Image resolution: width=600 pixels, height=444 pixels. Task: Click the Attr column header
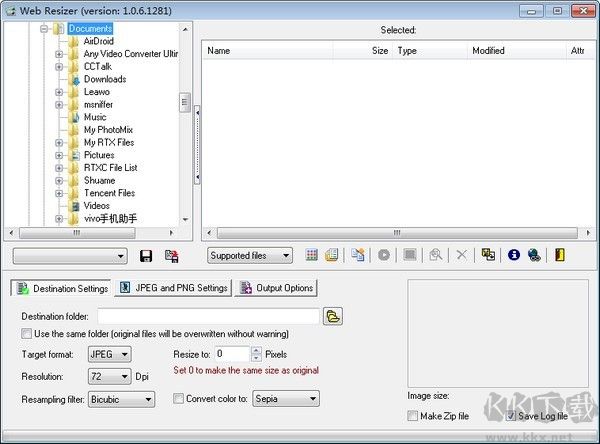coord(580,51)
